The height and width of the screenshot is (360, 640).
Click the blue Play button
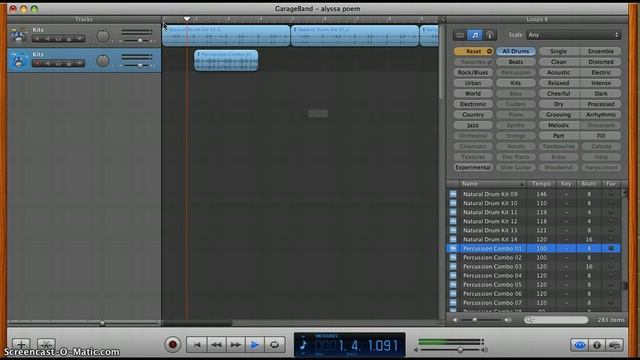(x=255, y=345)
